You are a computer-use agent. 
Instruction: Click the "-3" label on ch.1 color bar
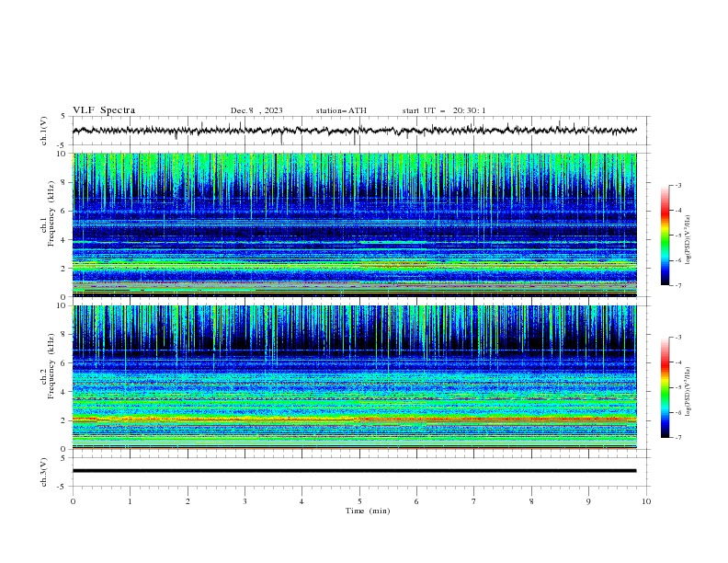click(677, 185)
